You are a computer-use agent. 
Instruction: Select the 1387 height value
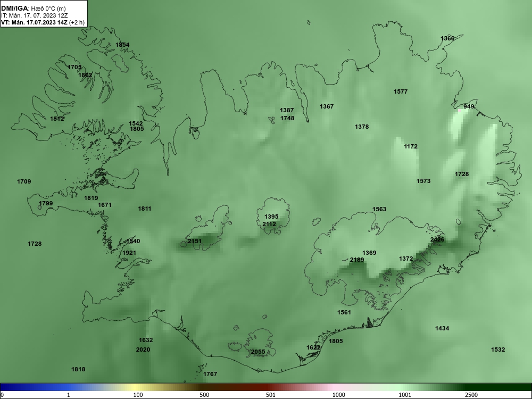pyautogui.click(x=287, y=110)
